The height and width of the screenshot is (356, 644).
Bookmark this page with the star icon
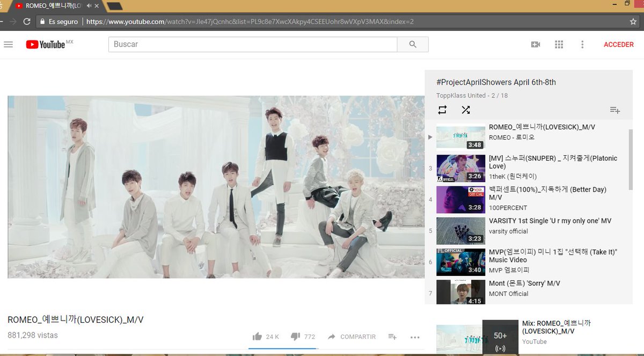pyautogui.click(x=633, y=21)
